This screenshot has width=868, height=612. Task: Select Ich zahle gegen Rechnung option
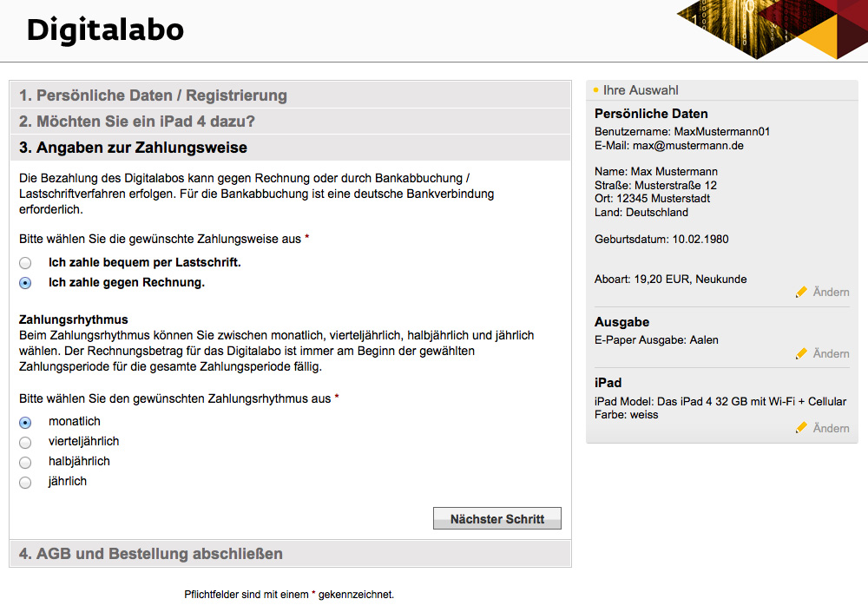25,283
